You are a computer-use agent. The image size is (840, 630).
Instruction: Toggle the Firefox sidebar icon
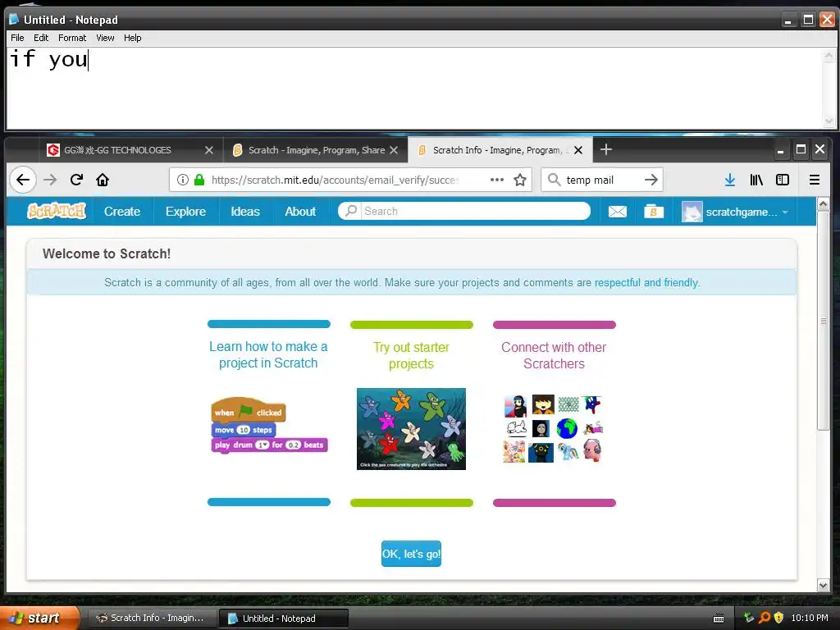coord(783,180)
